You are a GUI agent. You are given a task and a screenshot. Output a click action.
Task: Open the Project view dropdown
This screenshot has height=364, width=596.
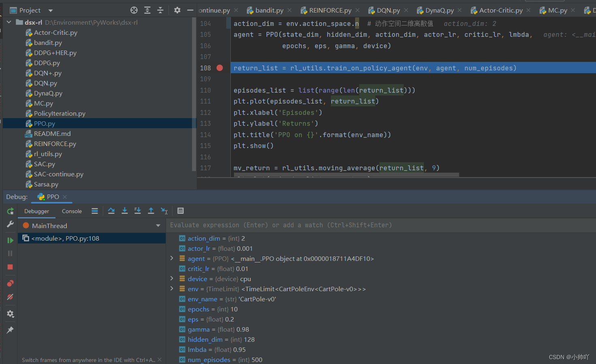(x=51, y=11)
